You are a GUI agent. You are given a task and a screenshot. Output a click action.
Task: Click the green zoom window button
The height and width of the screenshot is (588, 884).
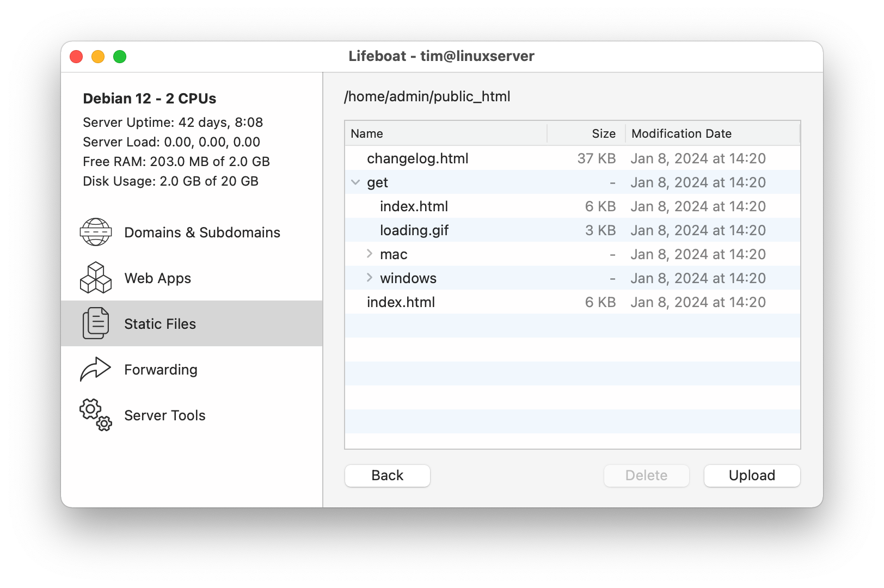coord(120,57)
